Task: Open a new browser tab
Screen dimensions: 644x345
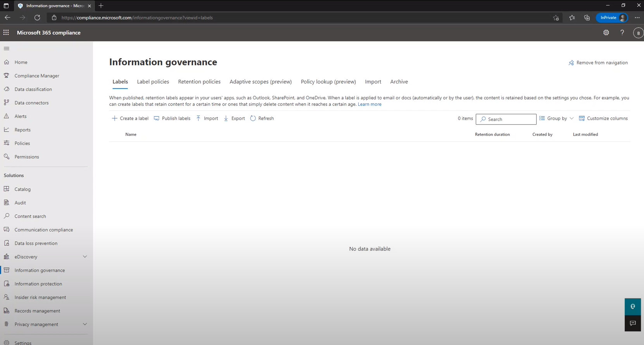Action: pos(101,6)
